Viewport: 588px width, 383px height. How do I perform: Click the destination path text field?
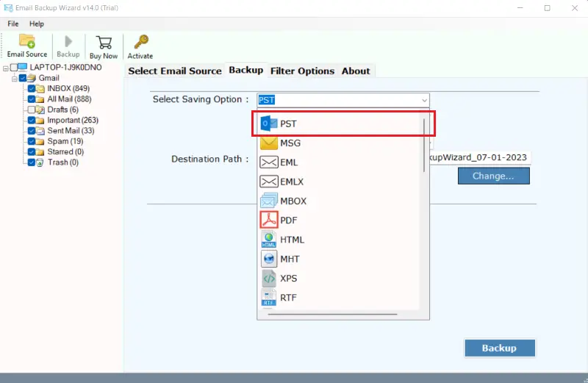(479, 157)
